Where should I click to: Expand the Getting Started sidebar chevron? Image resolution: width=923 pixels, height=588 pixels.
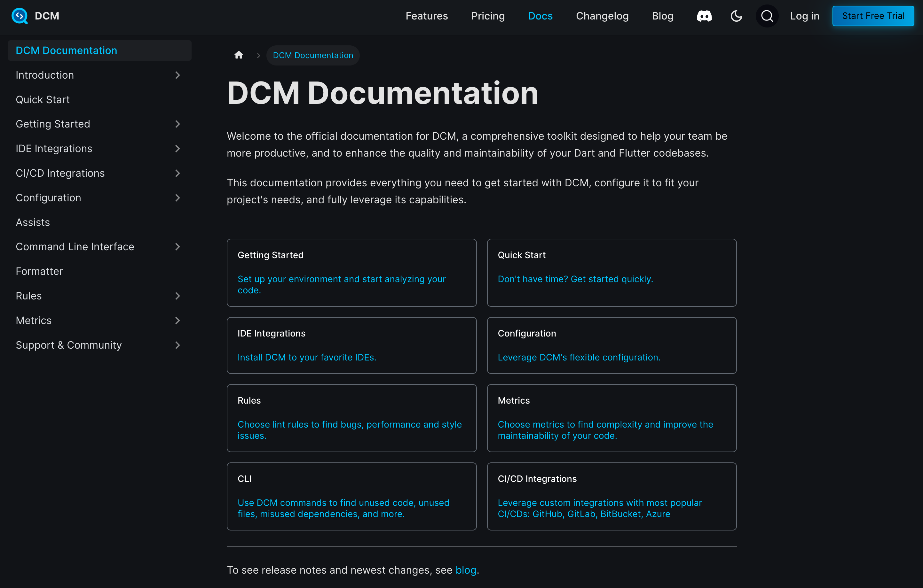pyautogui.click(x=177, y=124)
